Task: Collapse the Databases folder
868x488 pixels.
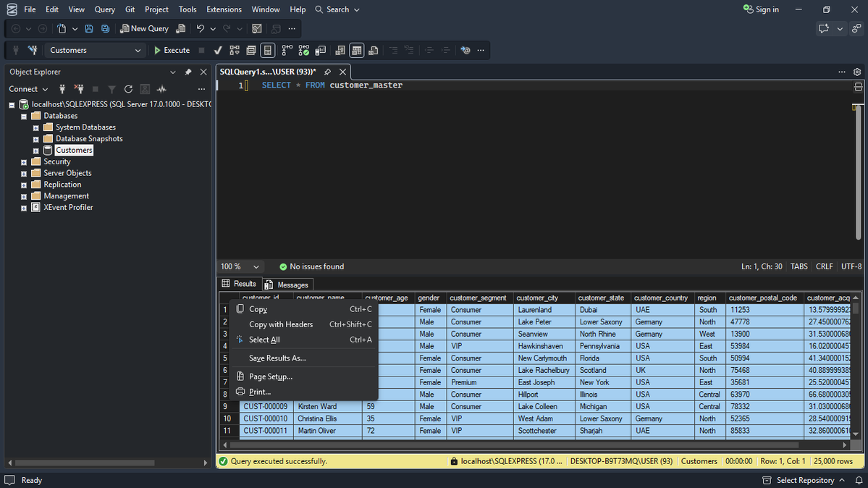Action: (24, 117)
